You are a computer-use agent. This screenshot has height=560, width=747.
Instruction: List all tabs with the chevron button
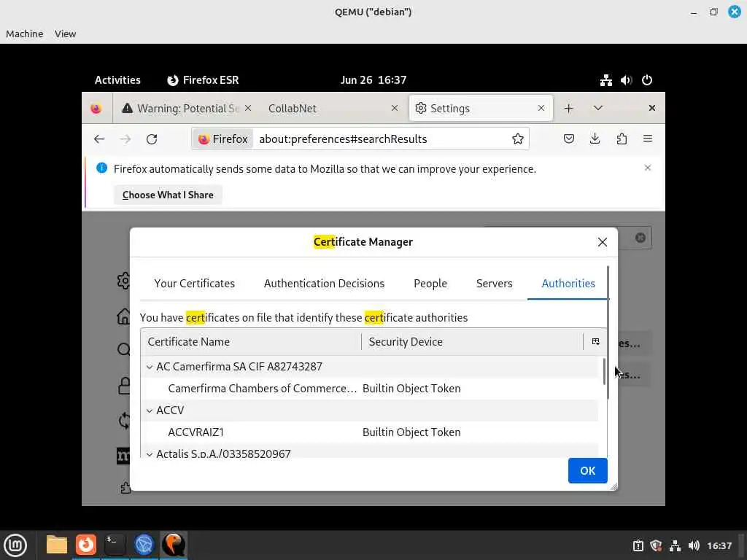(598, 108)
